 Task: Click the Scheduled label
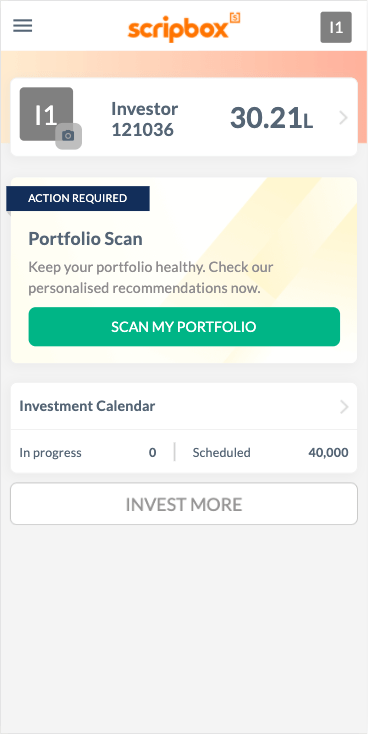[221, 453]
